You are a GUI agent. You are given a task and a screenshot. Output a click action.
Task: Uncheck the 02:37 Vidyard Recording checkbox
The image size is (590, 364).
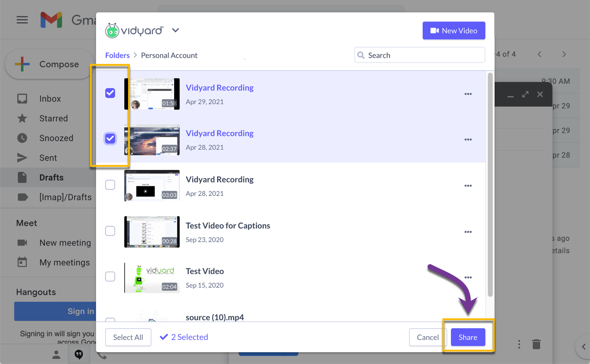click(x=110, y=138)
